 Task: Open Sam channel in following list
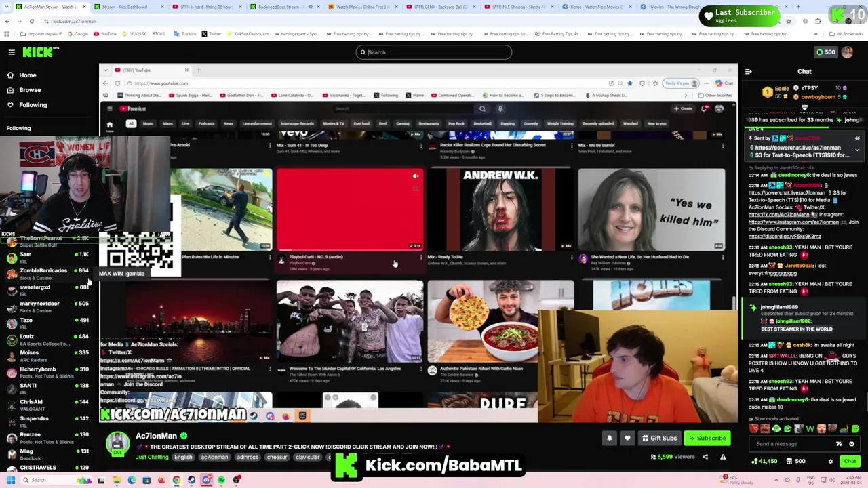(x=46, y=258)
